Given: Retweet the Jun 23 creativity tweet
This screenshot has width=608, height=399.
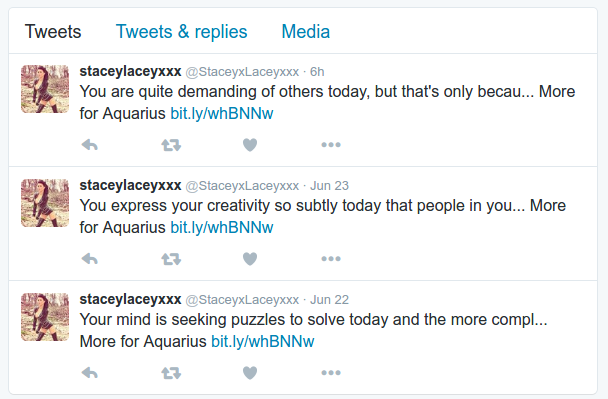Looking at the screenshot, I should tap(171, 259).
